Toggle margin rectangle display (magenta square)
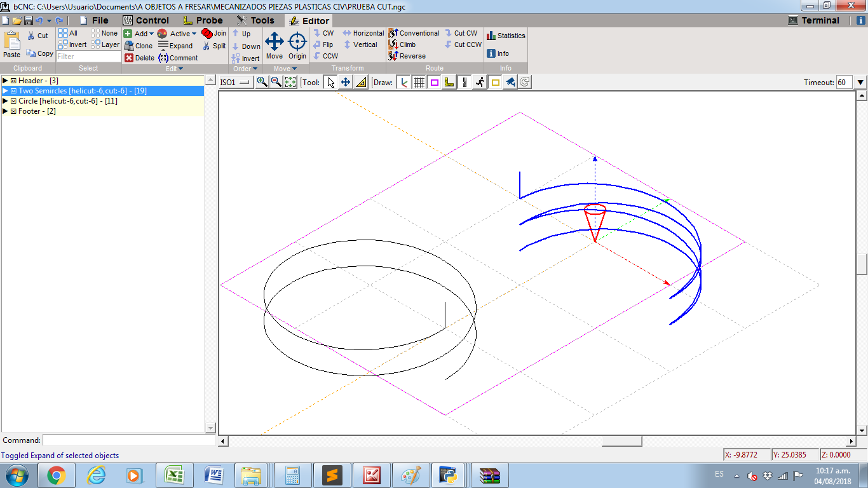Screen dimensions: 868x488 pos(434,82)
